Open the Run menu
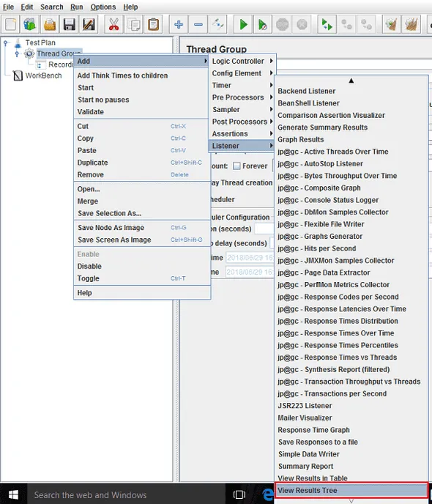Viewport: 432px width, 504px height. pos(77,7)
